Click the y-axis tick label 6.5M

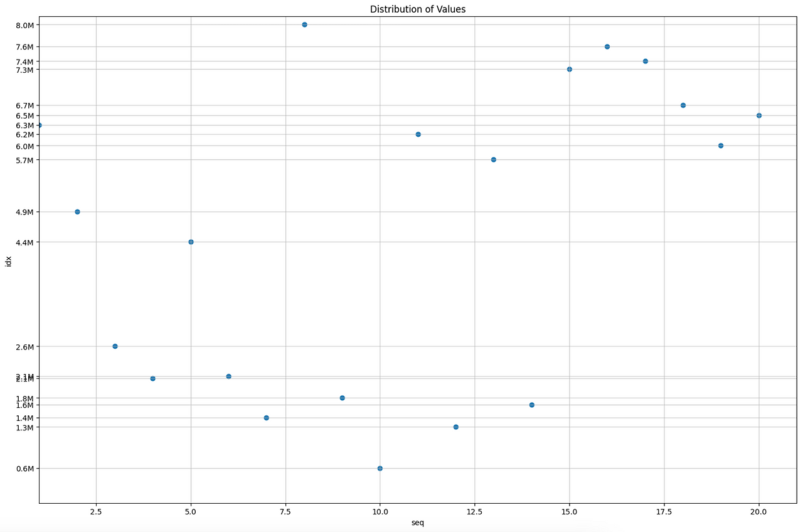pyautogui.click(x=24, y=116)
